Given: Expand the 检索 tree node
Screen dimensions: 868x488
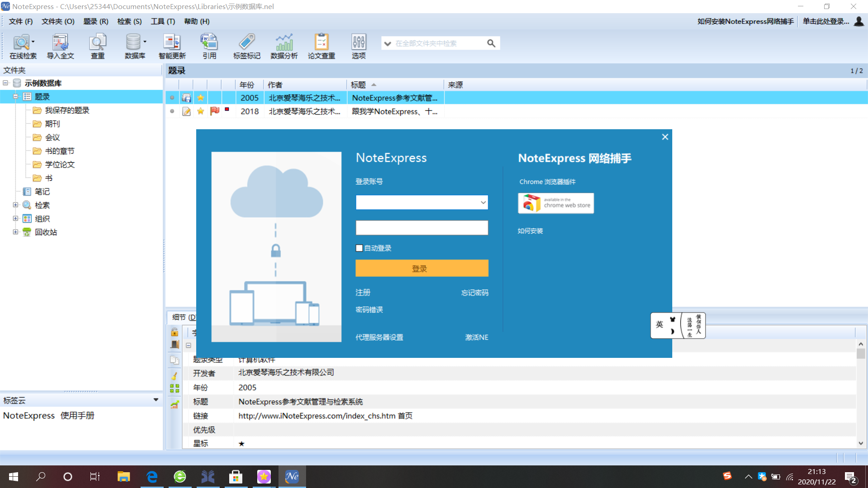Looking at the screenshot, I should pos(15,205).
